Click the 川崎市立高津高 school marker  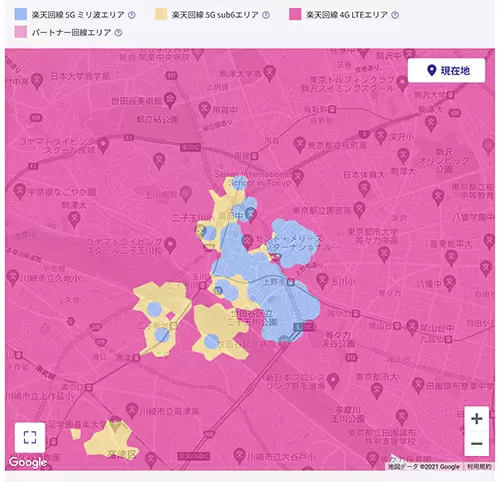[x=133, y=410]
